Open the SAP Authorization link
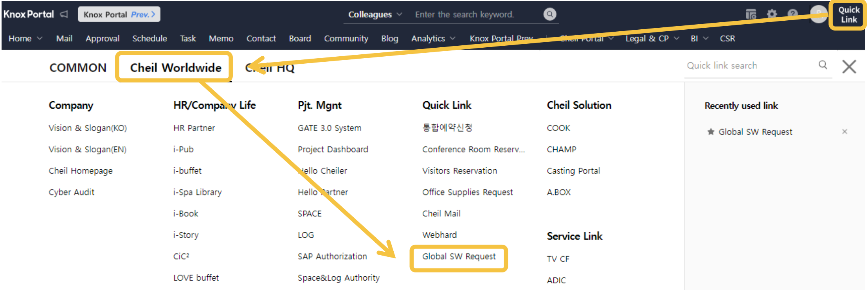The width and height of the screenshot is (868, 290). [332, 256]
